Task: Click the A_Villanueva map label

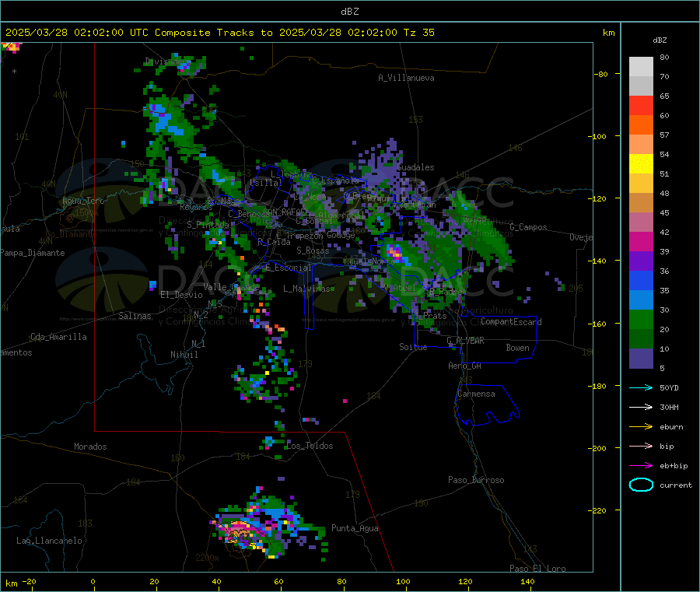Action: (406, 78)
